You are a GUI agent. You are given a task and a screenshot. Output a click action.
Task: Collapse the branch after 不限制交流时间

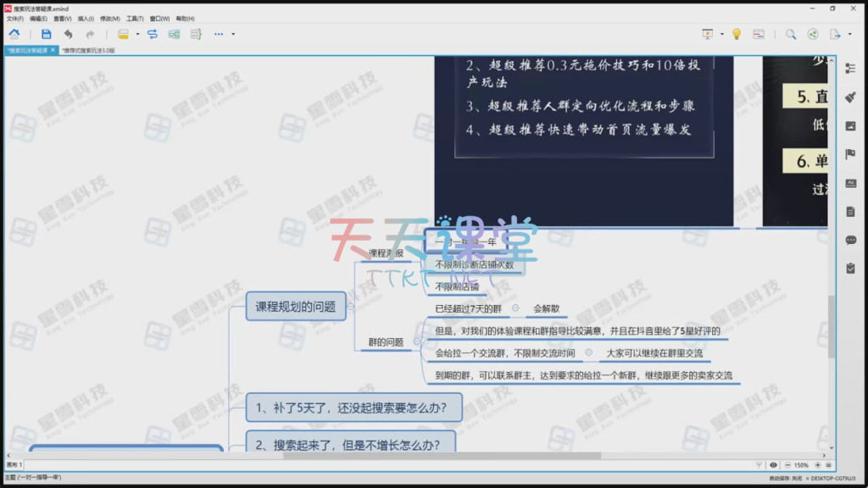pos(589,352)
